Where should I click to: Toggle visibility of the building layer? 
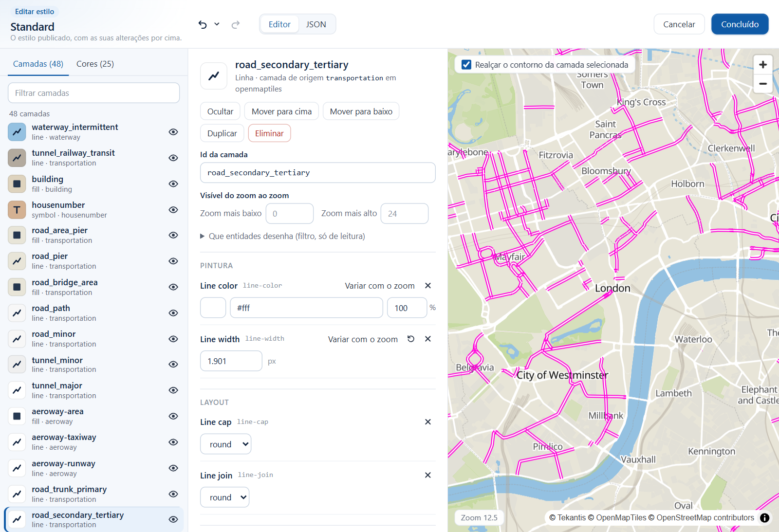pyautogui.click(x=173, y=184)
